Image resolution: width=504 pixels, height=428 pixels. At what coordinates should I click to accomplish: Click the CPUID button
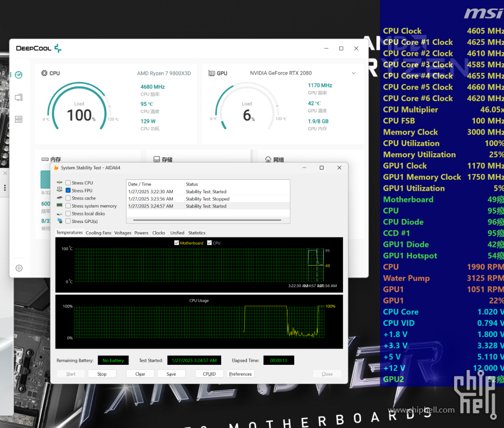[209, 374]
